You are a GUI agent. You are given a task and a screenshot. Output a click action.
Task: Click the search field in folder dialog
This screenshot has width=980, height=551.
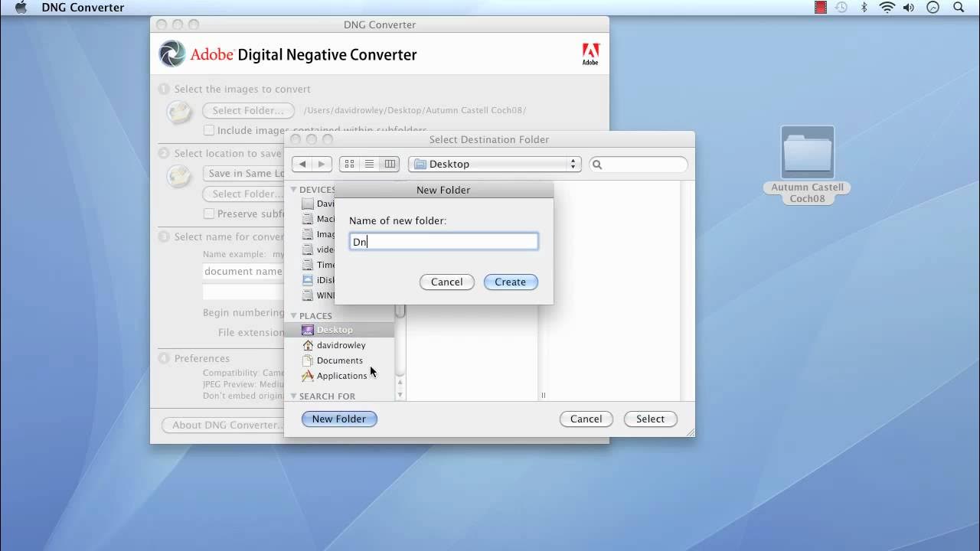coord(639,164)
